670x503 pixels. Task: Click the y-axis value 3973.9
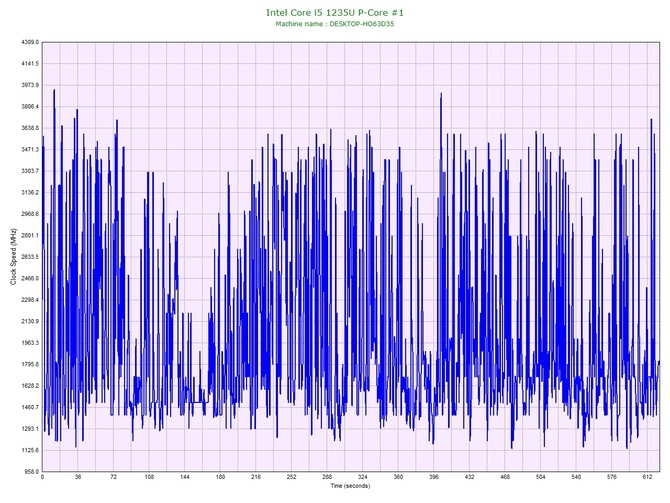[x=30, y=85]
